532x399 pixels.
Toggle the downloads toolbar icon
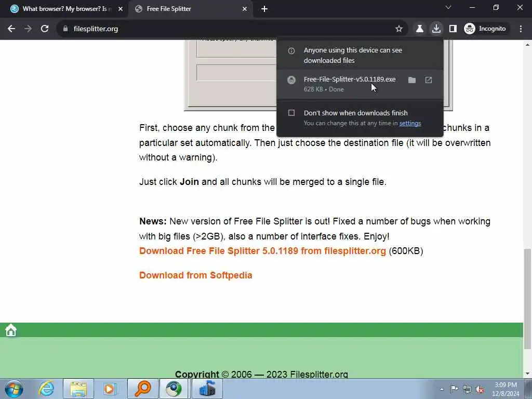point(436,29)
